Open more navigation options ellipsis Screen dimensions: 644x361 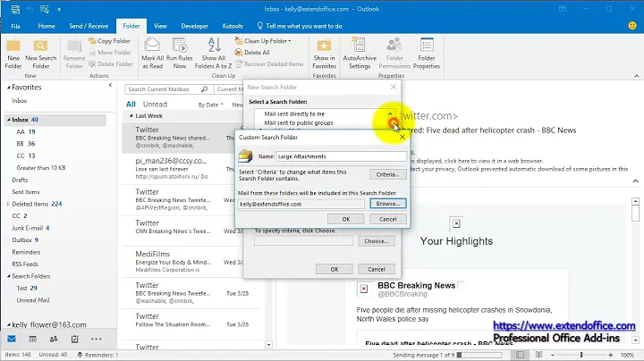(x=96, y=339)
